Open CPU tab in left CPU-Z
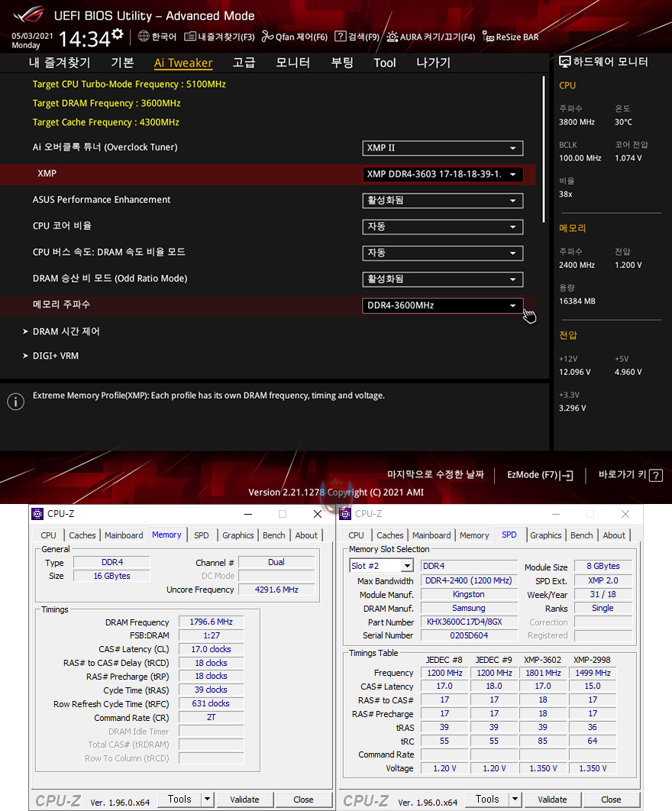This screenshot has width=672, height=811. 49,535
